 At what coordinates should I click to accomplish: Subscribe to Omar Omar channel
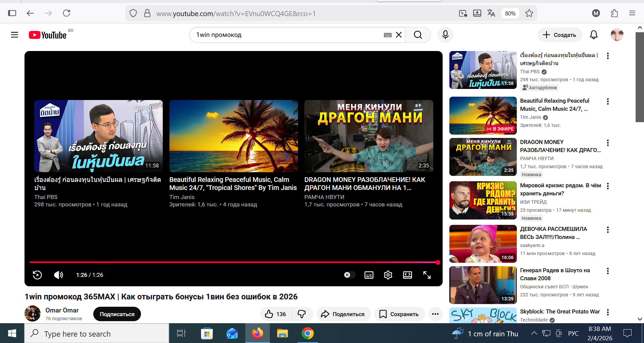[x=117, y=314]
